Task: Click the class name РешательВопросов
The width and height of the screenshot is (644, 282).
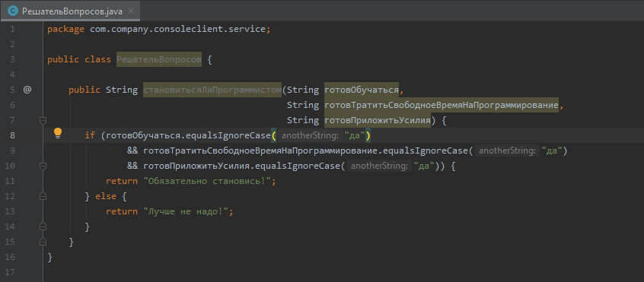Action: click(x=159, y=59)
